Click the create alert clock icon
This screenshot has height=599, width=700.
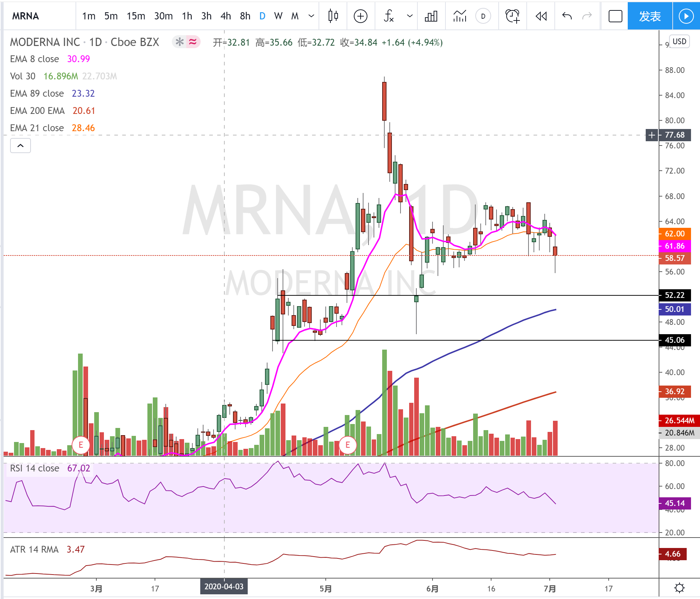pos(512,16)
